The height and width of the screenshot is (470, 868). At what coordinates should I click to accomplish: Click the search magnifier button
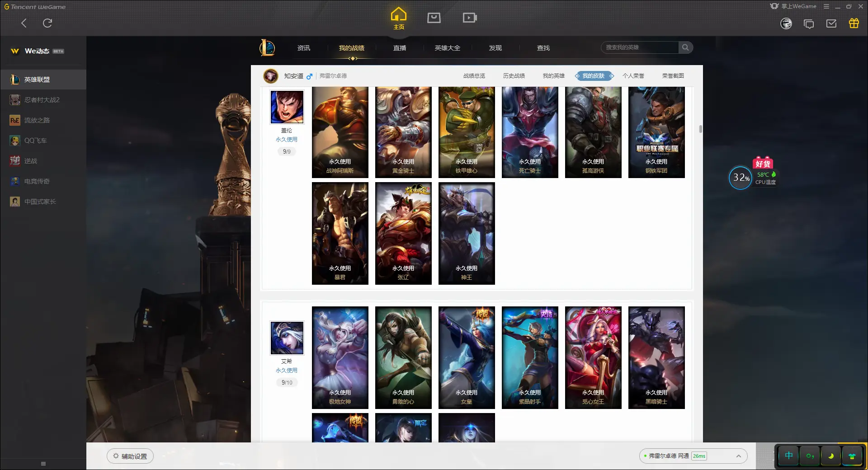pos(685,47)
